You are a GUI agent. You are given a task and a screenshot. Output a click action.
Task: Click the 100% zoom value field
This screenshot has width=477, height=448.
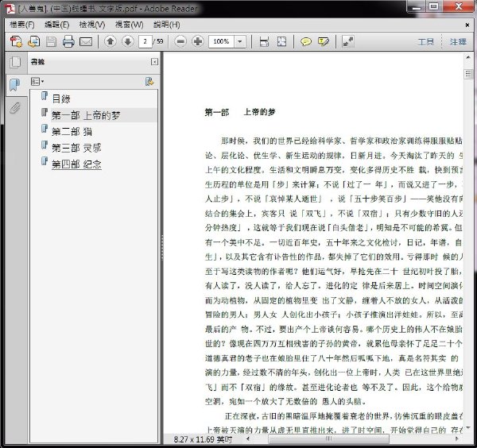[221, 41]
